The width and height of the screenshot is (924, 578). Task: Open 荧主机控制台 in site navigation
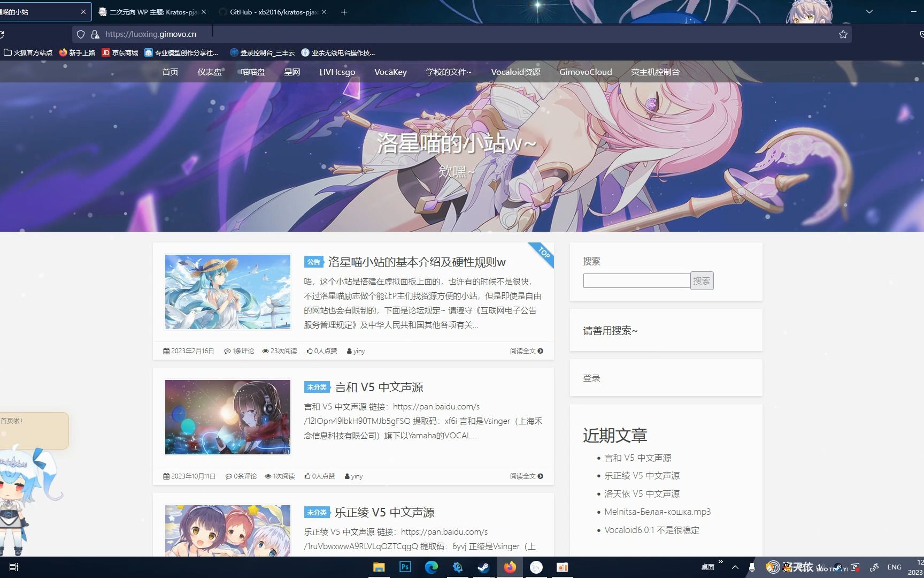click(x=655, y=72)
